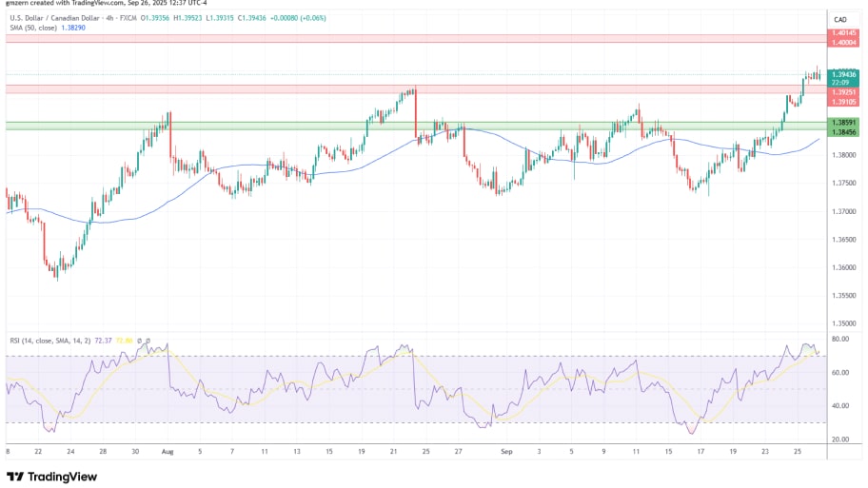Click the 1.39251 red zone price label
This screenshot has width=868, height=488.
click(843, 92)
